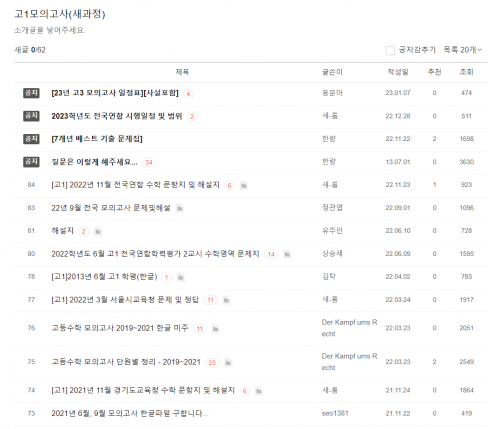Click author Der Kampf ums Recht on post 76
Image resolution: width=500 pixels, height=429 pixels.
point(349,328)
